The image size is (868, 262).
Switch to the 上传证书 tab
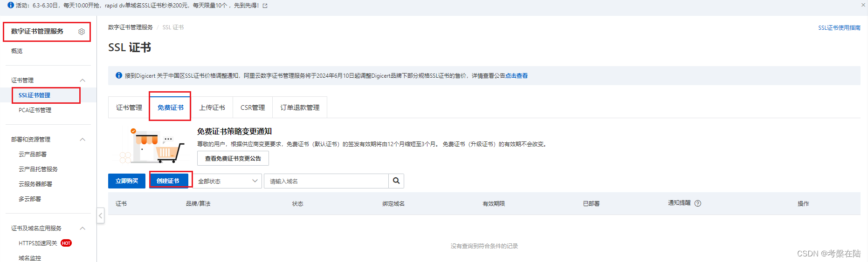click(x=212, y=107)
